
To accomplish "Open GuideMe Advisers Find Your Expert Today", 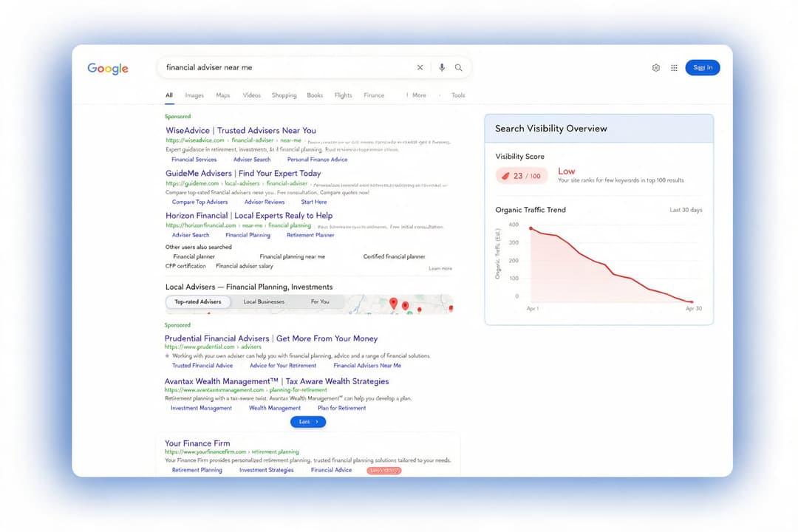I will pos(243,173).
